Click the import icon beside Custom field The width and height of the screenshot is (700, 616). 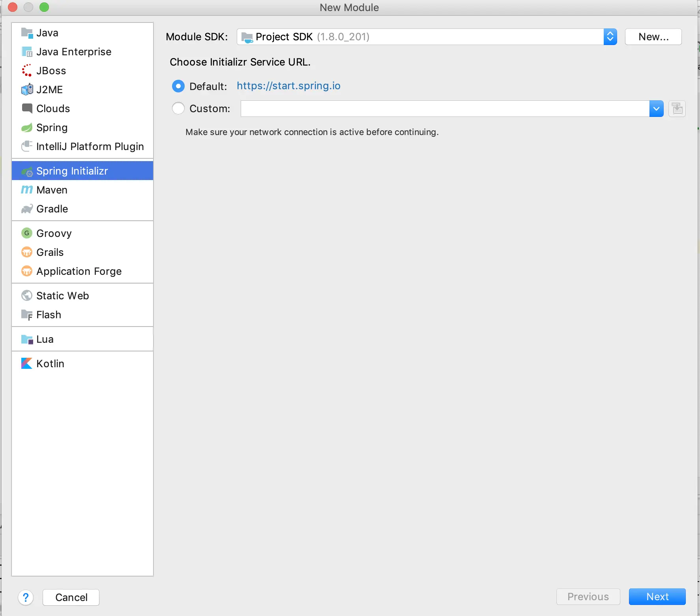pos(677,109)
